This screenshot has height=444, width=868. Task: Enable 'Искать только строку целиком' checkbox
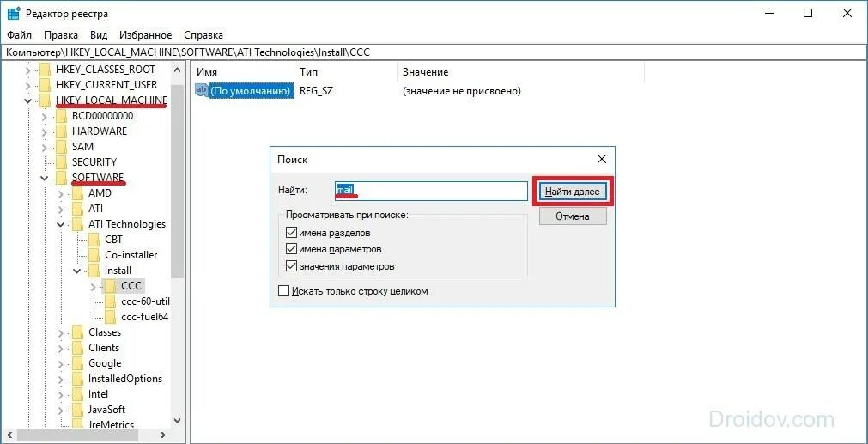284,291
